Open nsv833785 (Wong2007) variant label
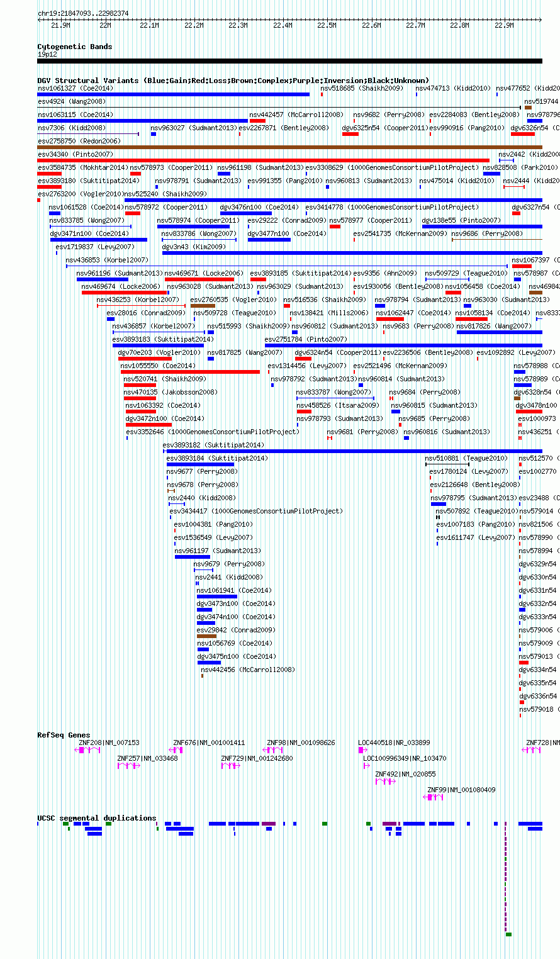 tap(87, 221)
